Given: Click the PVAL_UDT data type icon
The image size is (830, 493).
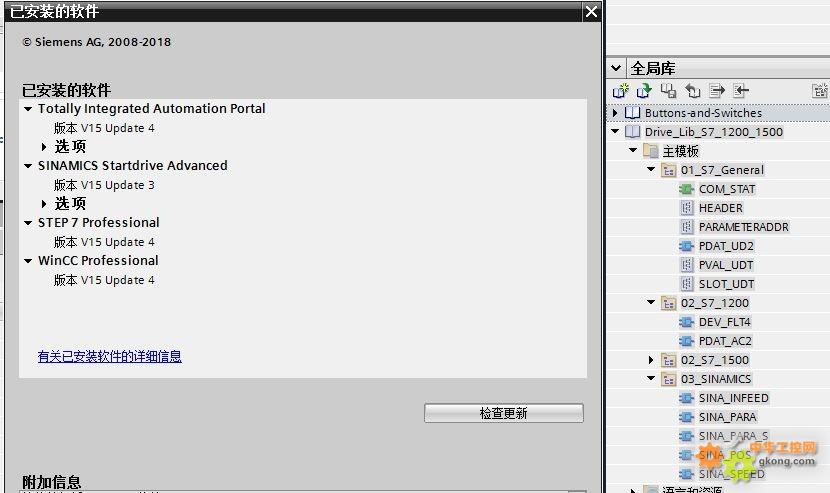Looking at the screenshot, I should click(686, 265).
